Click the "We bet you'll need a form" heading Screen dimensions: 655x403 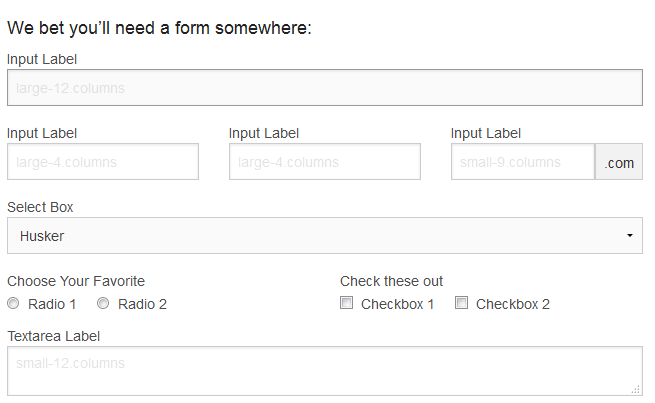pyautogui.click(x=160, y=27)
